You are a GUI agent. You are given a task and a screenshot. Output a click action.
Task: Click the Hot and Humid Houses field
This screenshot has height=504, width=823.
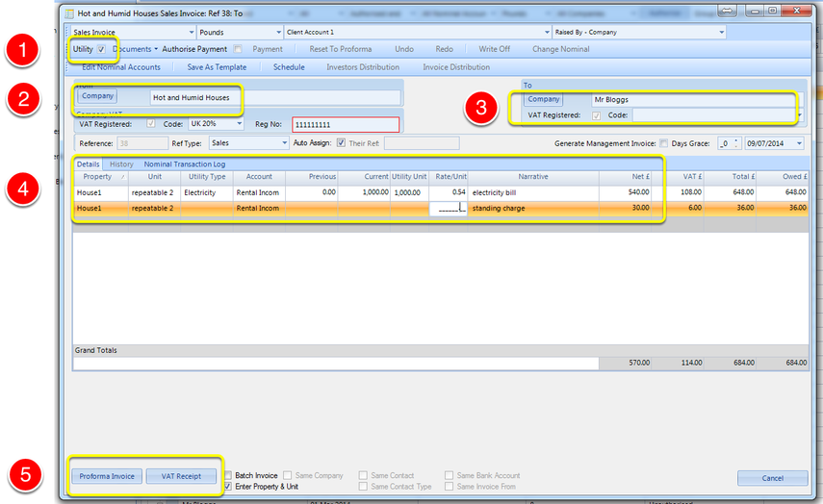(275, 97)
